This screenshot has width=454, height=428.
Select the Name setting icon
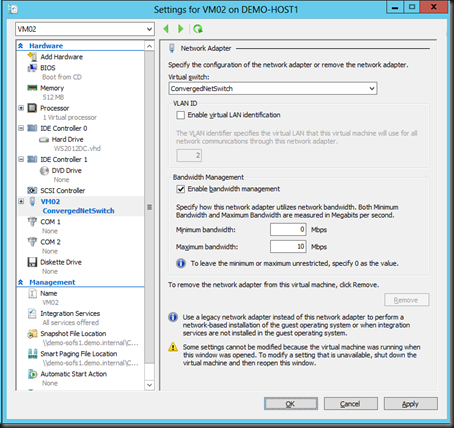(x=32, y=293)
